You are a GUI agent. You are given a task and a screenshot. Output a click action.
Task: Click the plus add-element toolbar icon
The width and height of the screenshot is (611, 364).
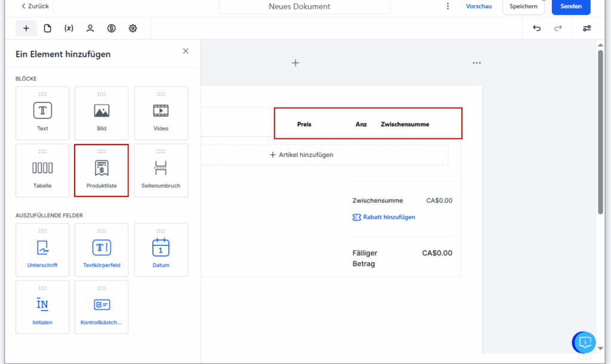26,28
